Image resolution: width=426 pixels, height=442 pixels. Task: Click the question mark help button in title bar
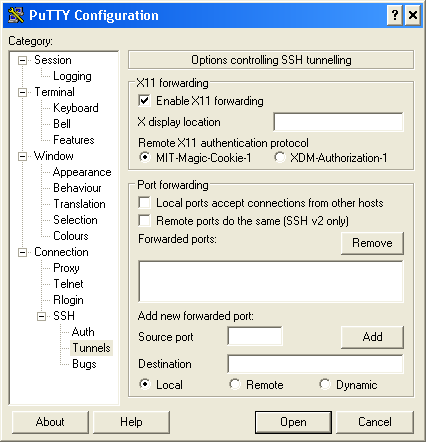(395, 15)
